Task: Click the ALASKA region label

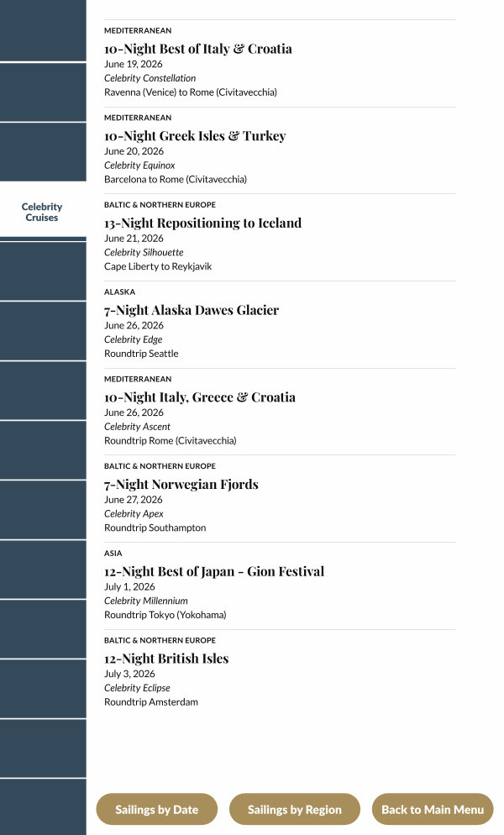Action: (119, 292)
